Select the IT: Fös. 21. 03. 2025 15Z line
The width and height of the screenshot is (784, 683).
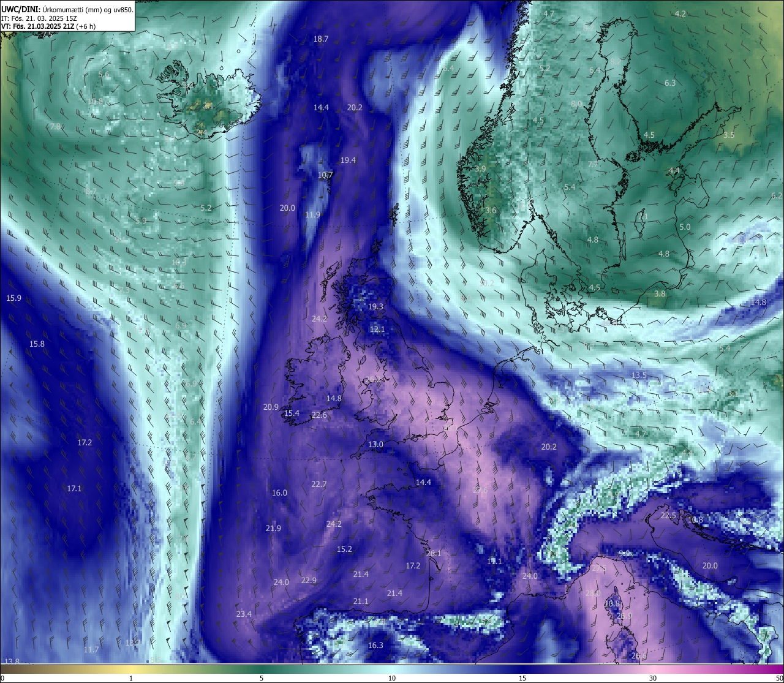39,18
